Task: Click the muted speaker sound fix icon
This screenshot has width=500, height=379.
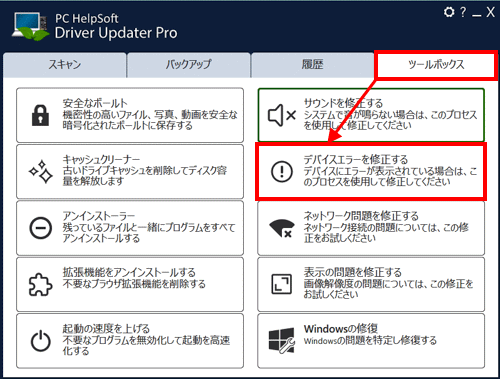Action: (282, 115)
